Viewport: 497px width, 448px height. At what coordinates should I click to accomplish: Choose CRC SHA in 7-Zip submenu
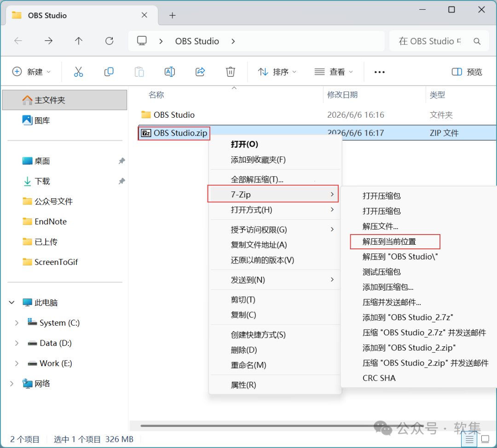click(379, 378)
